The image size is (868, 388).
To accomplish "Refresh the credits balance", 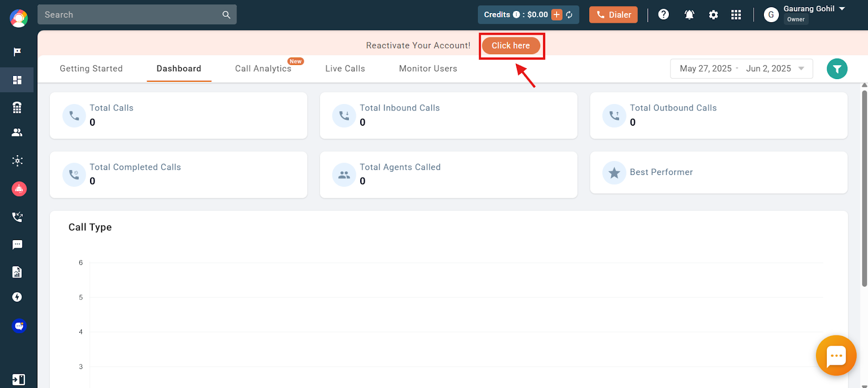I will coord(569,15).
